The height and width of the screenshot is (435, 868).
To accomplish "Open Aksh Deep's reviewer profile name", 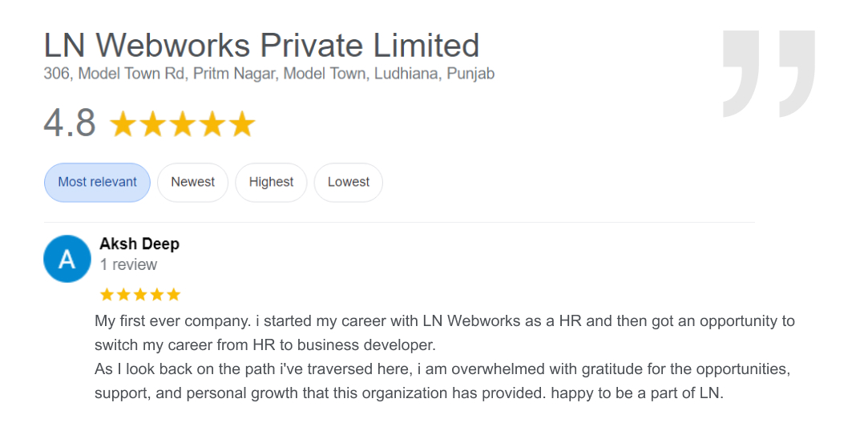I will coord(139,244).
